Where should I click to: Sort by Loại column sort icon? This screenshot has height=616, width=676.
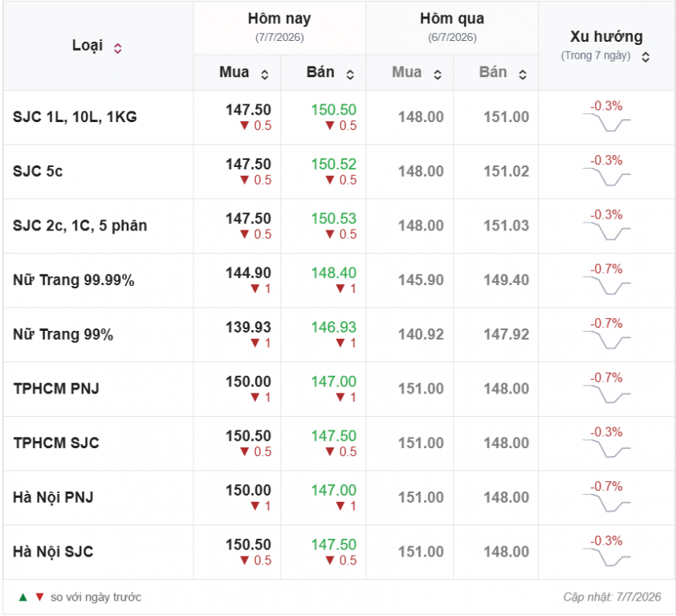tap(118, 48)
